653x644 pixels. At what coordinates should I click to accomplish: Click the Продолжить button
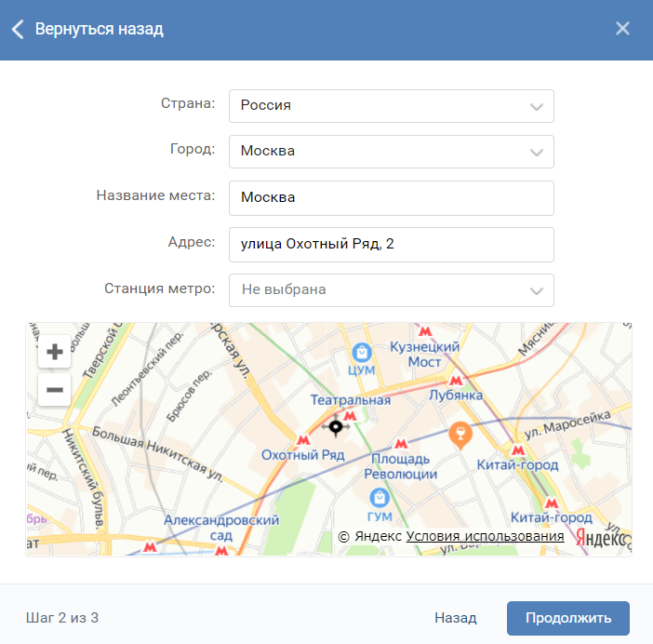(568, 618)
